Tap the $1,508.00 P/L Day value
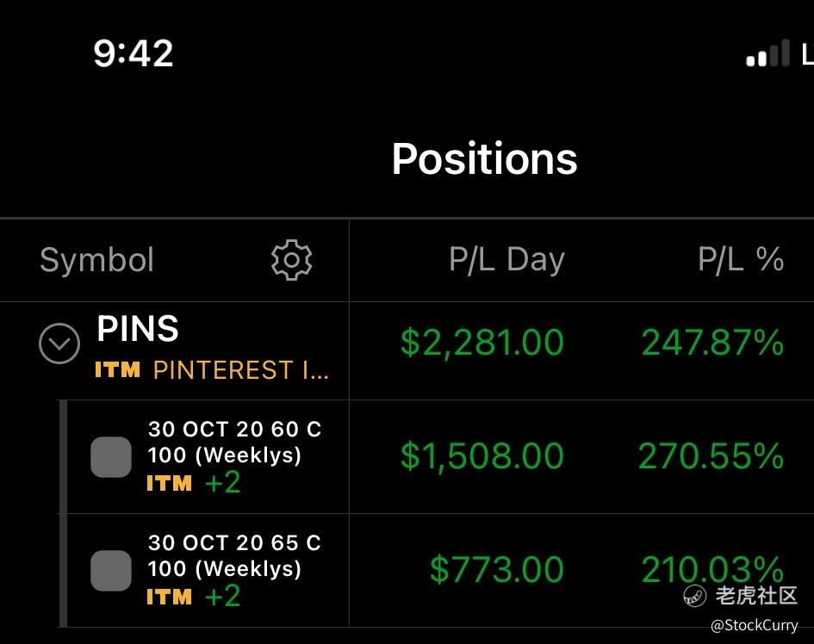 pos(482,456)
